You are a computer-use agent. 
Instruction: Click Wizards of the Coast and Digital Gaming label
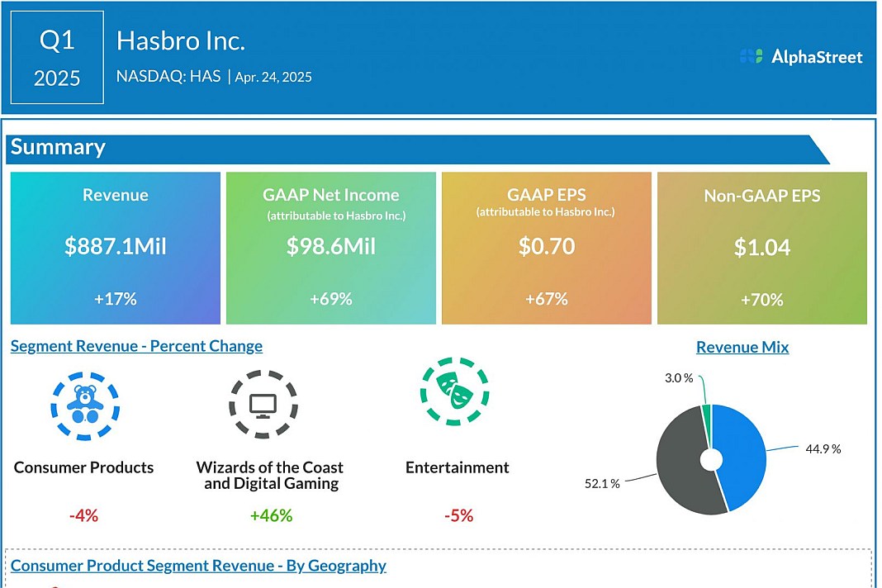coord(270,476)
